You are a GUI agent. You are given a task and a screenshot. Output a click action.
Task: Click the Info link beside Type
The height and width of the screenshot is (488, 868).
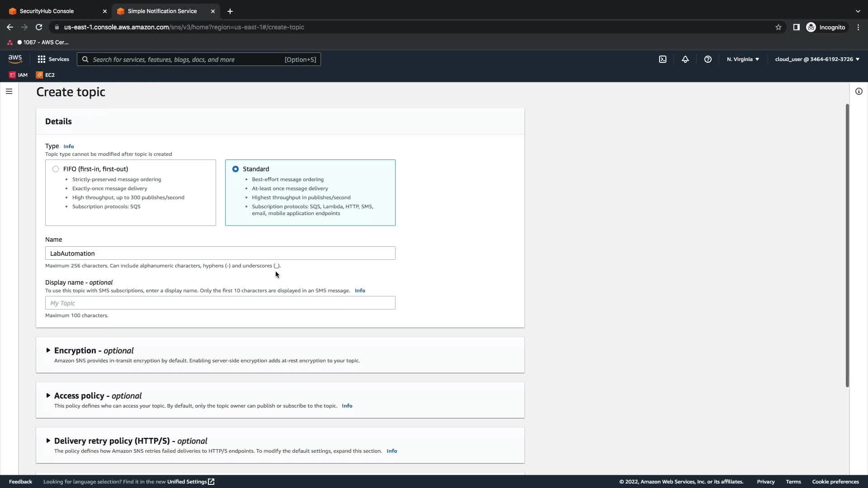click(x=68, y=146)
